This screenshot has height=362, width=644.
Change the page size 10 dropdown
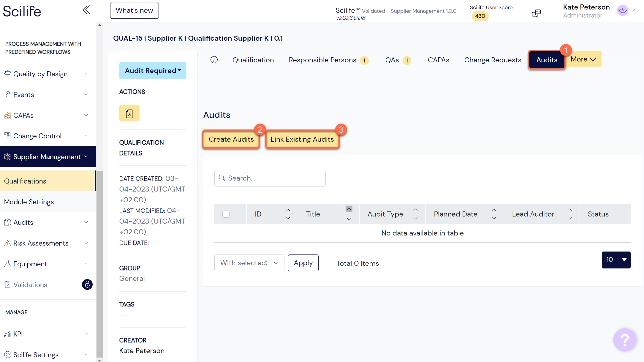(616, 260)
